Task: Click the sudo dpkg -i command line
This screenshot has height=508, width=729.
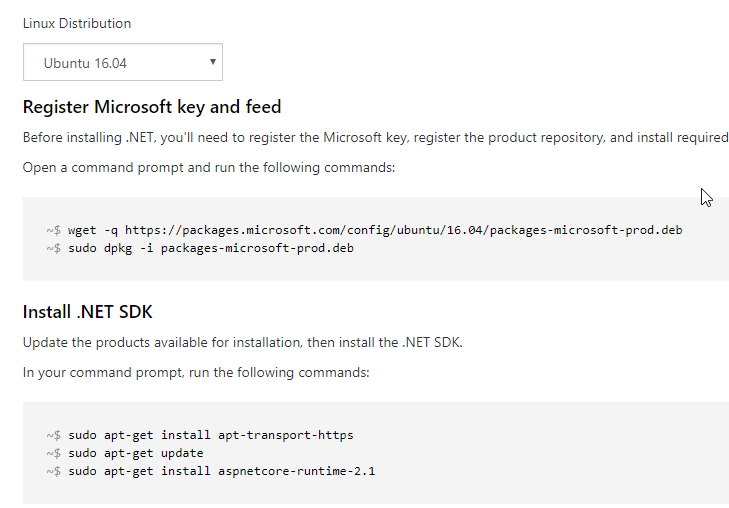Action: pos(210,248)
